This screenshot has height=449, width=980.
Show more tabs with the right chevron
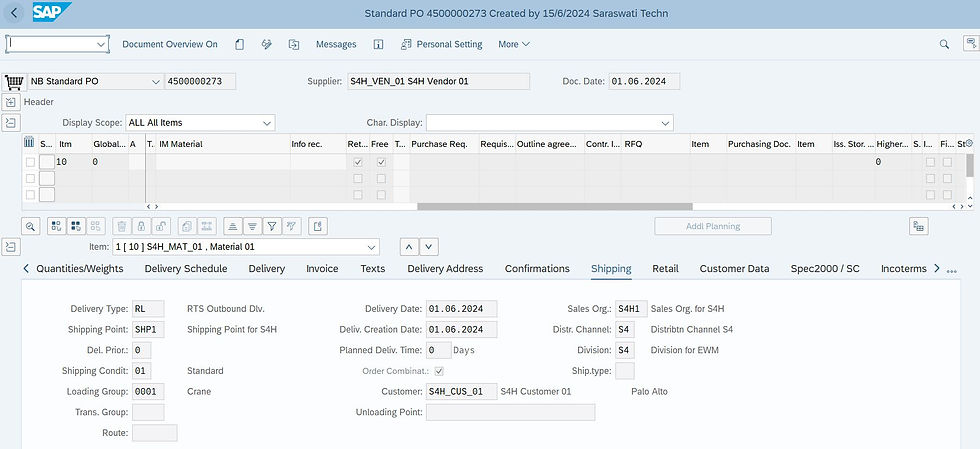(936, 269)
